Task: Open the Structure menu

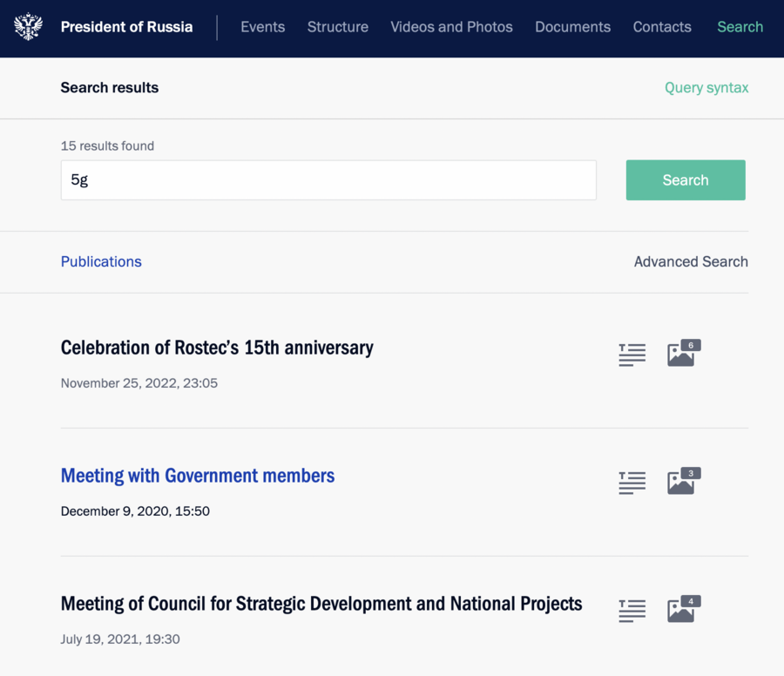Action: click(337, 27)
